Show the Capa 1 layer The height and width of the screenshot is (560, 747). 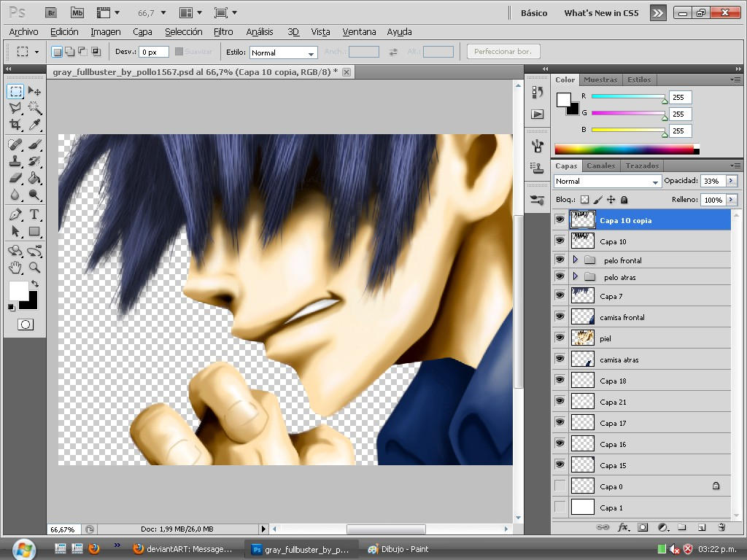pyautogui.click(x=560, y=507)
